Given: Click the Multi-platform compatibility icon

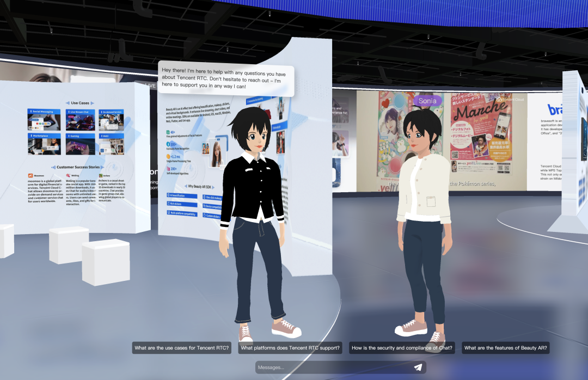Looking at the screenshot, I should point(168,213).
